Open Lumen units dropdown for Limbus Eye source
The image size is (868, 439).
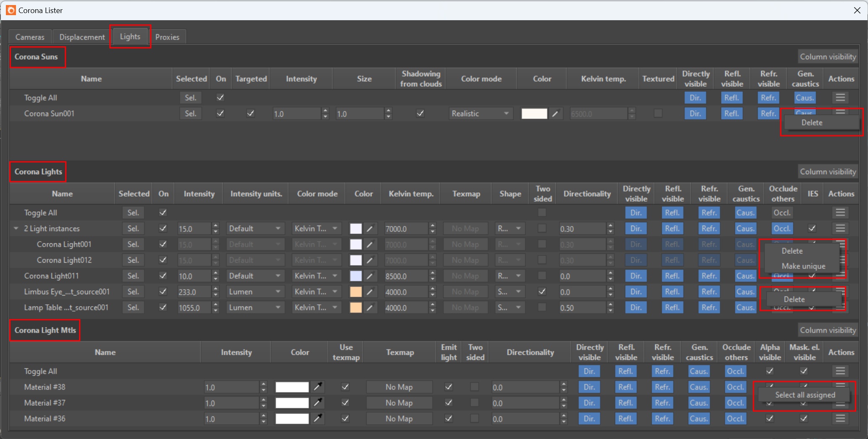255,292
